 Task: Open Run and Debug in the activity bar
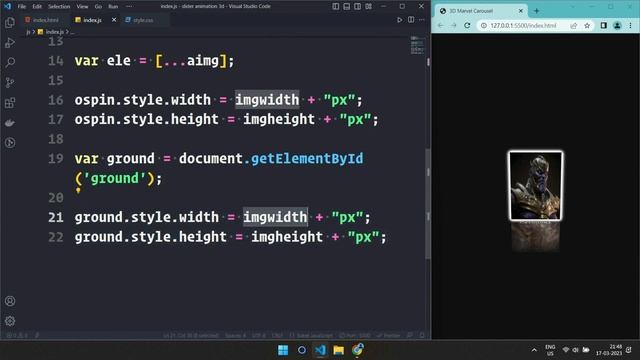(x=10, y=42)
